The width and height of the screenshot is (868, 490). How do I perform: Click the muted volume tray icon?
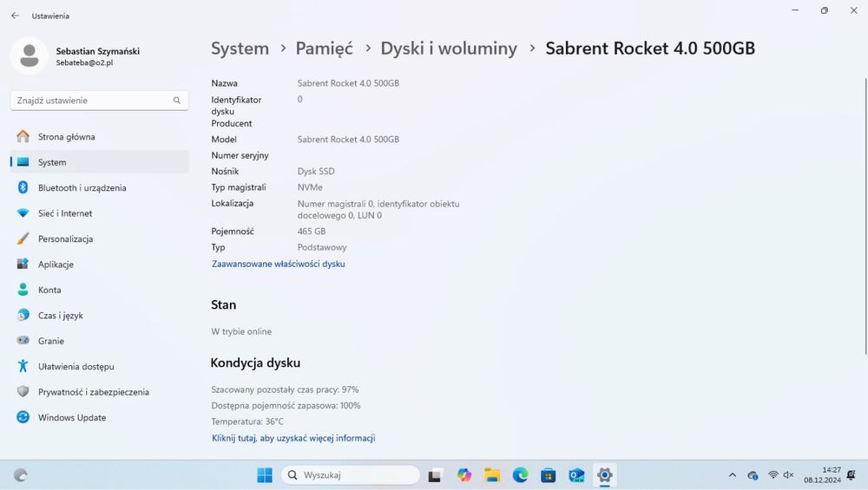coord(788,474)
